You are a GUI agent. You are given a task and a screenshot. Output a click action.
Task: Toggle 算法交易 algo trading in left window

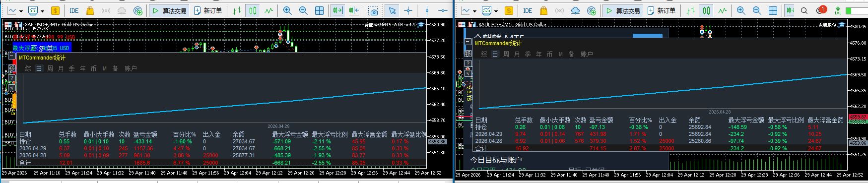pyautogui.click(x=169, y=10)
